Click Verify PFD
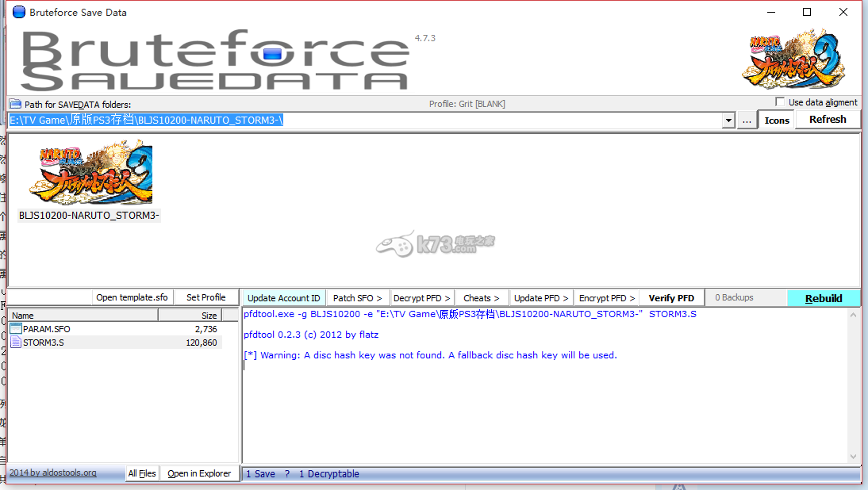Screen dimensions: 868x490 click(671, 298)
